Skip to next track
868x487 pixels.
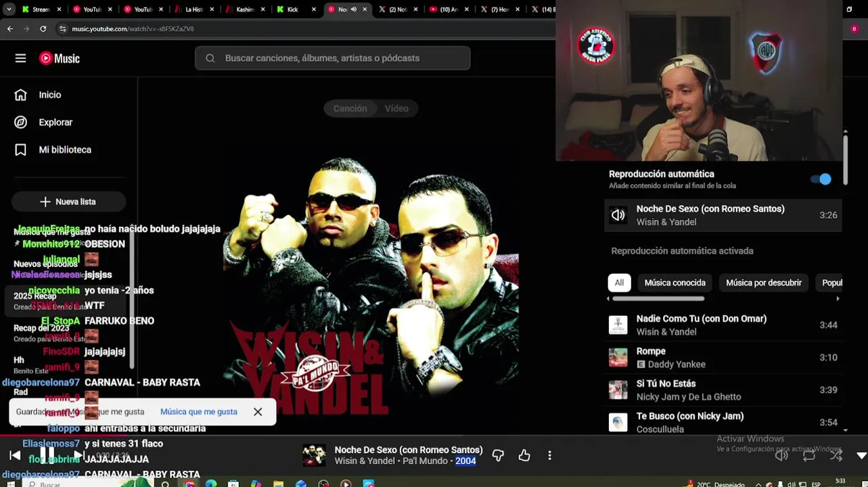(78, 455)
